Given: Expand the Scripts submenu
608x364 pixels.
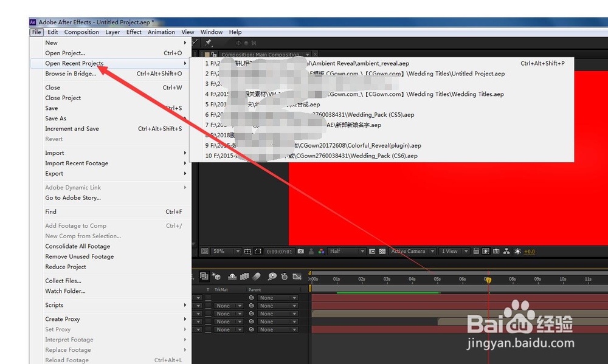Looking at the screenshot, I should (x=110, y=305).
